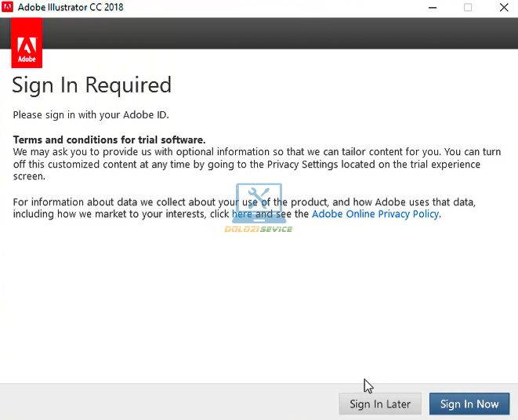The image size is (518, 420).
Task: Click the grey footer bar left of Sign In Later
Action: point(157,402)
